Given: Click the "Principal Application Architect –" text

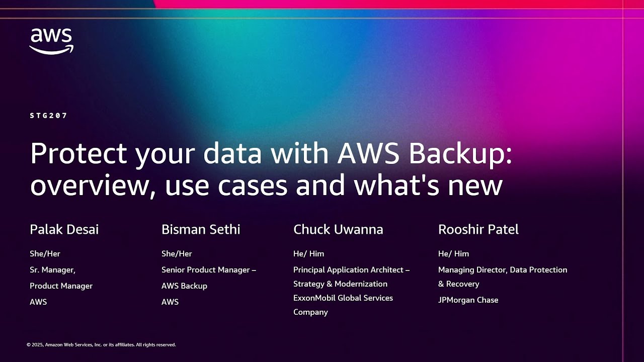Looking at the screenshot, I should coord(351,270).
